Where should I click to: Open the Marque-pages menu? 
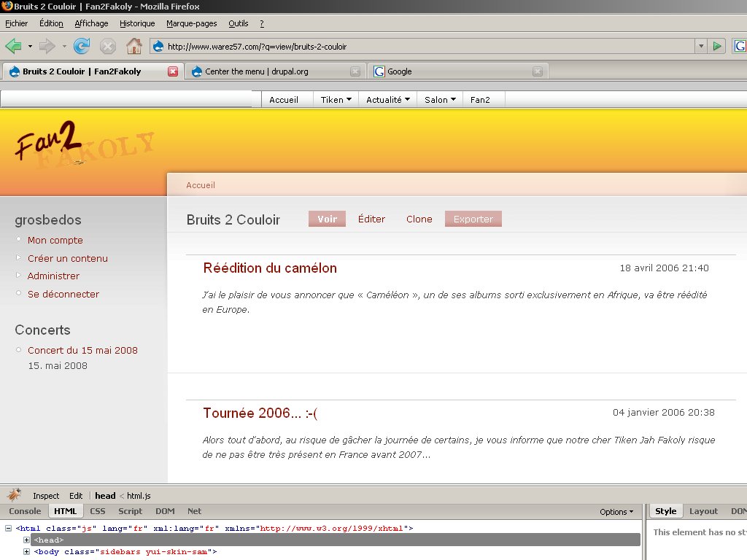point(192,23)
